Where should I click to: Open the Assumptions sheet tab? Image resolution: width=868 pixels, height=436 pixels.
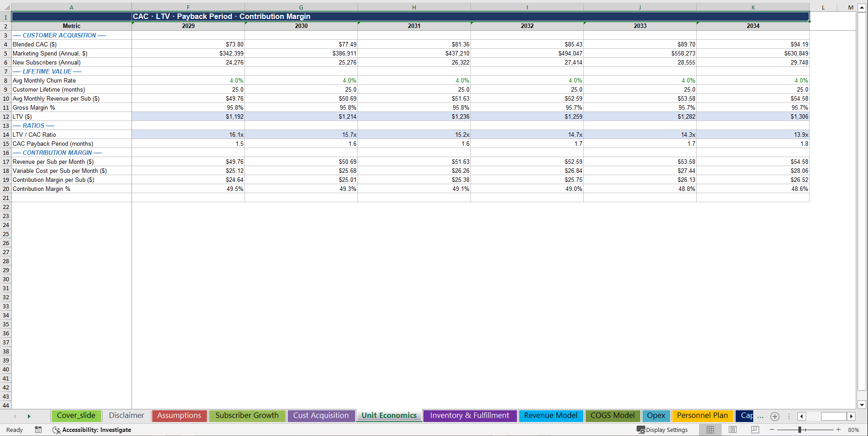(179, 416)
